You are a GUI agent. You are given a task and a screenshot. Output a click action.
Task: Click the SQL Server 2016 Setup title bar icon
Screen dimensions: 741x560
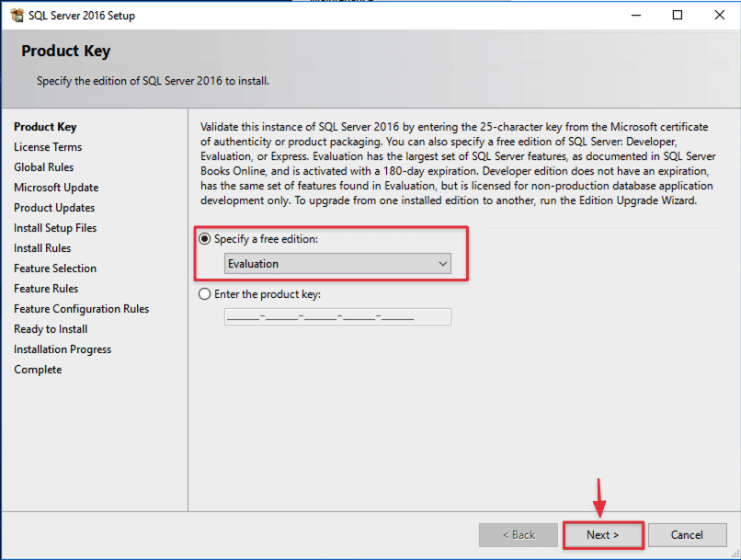(18, 15)
